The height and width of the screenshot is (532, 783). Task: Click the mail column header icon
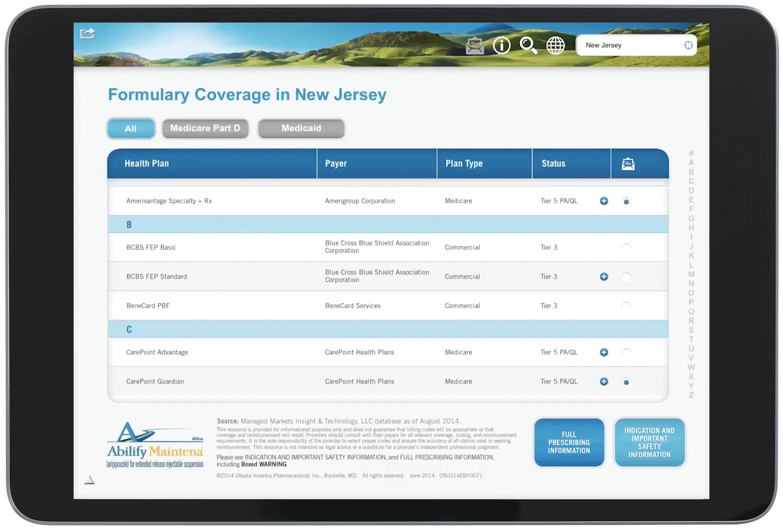point(628,164)
